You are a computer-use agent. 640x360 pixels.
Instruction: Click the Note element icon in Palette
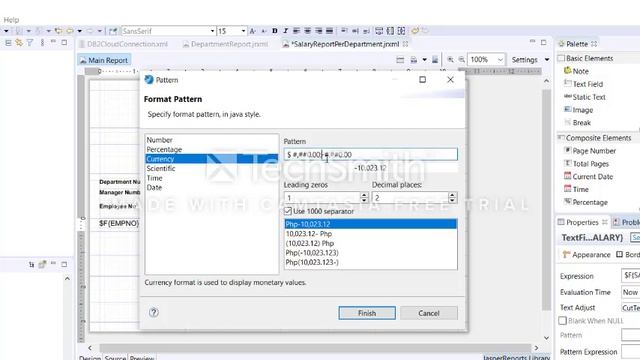(567, 71)
